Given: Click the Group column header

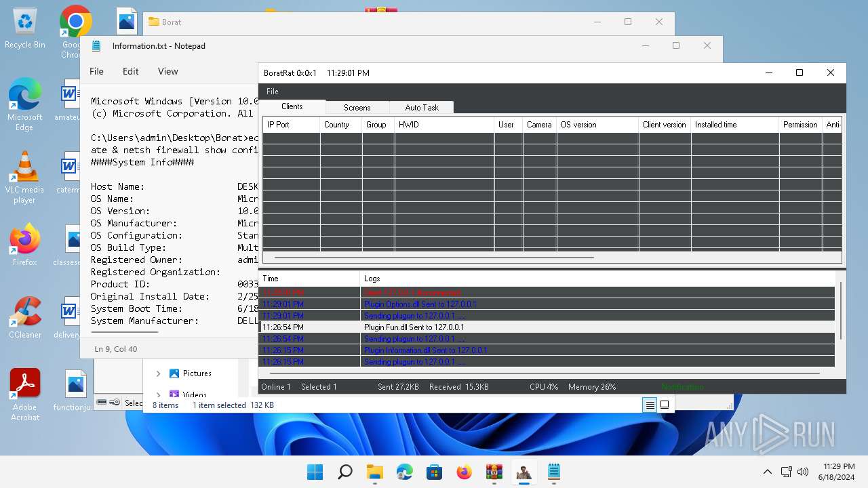Looking at the screenshot, I should point(378,125).
